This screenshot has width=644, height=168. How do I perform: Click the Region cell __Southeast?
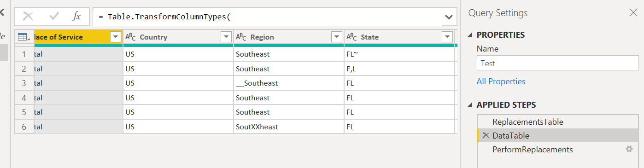(289, 83)
